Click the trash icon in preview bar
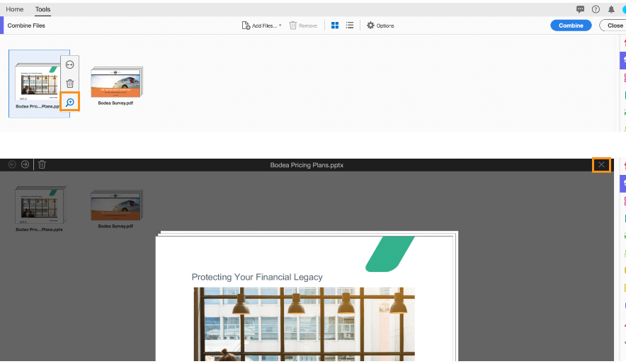Screen dimensions: 626x364 pyautogui.click(x=42, y=164)
